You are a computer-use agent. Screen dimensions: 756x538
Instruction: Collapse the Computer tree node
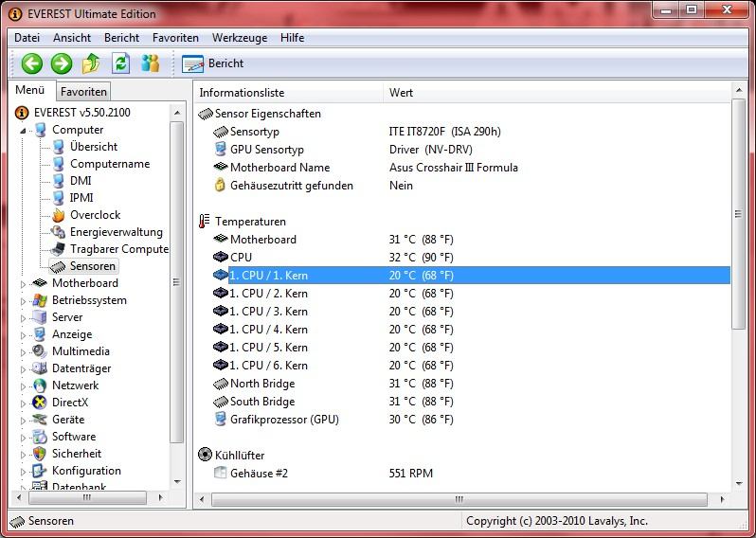click(23, 131)
